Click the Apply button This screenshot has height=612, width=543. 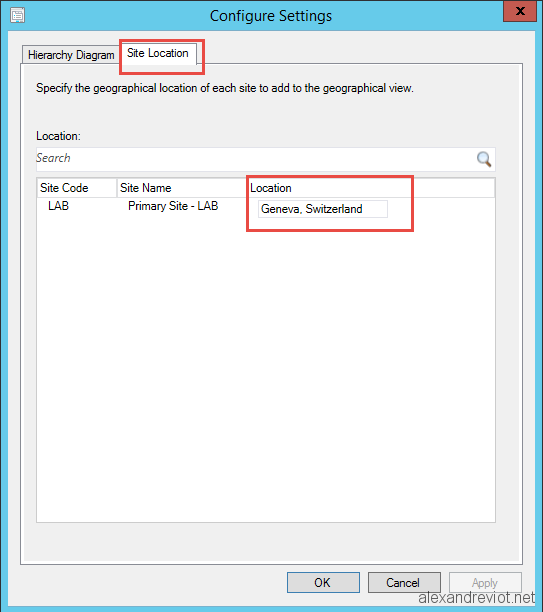point(485,582)
